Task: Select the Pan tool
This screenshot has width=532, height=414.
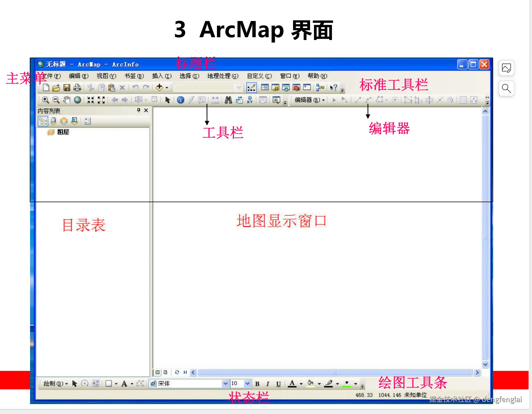Action: [x=67, y=100]
